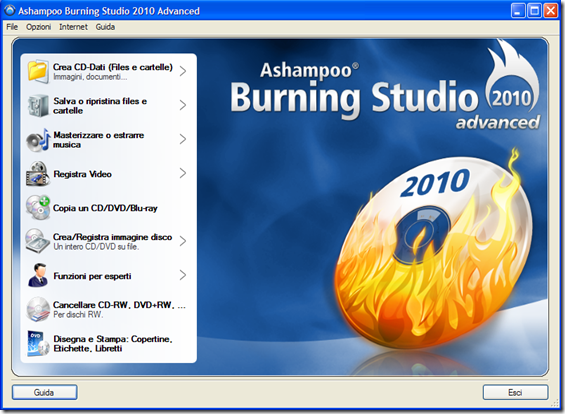Select Copia un CD/DVD/Blu-ray

105,208
